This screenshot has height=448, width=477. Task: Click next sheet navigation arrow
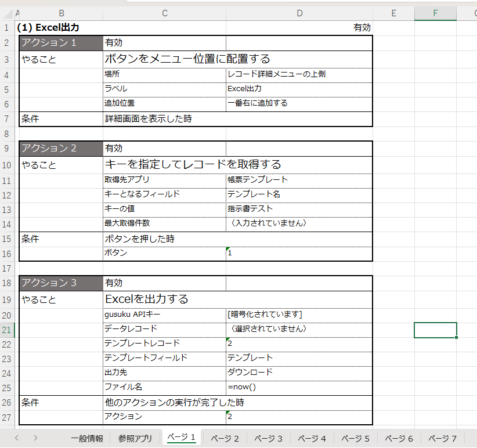(35, 438)
